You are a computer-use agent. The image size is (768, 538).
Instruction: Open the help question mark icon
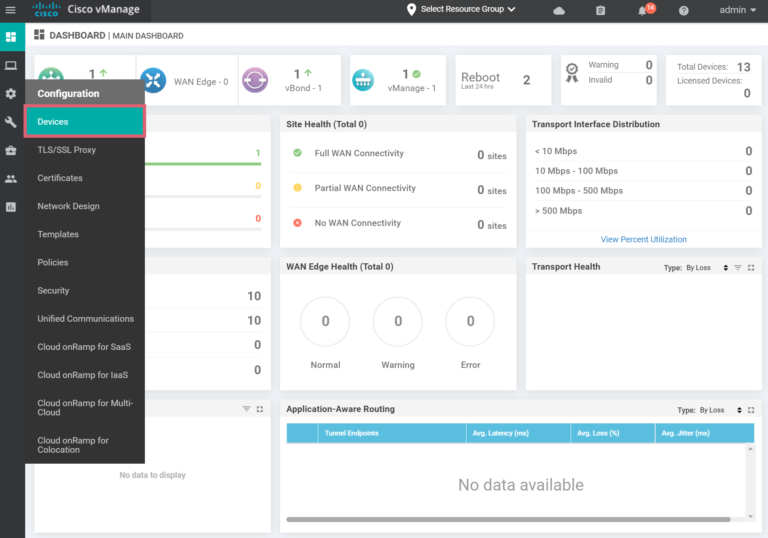pos(684,10)
